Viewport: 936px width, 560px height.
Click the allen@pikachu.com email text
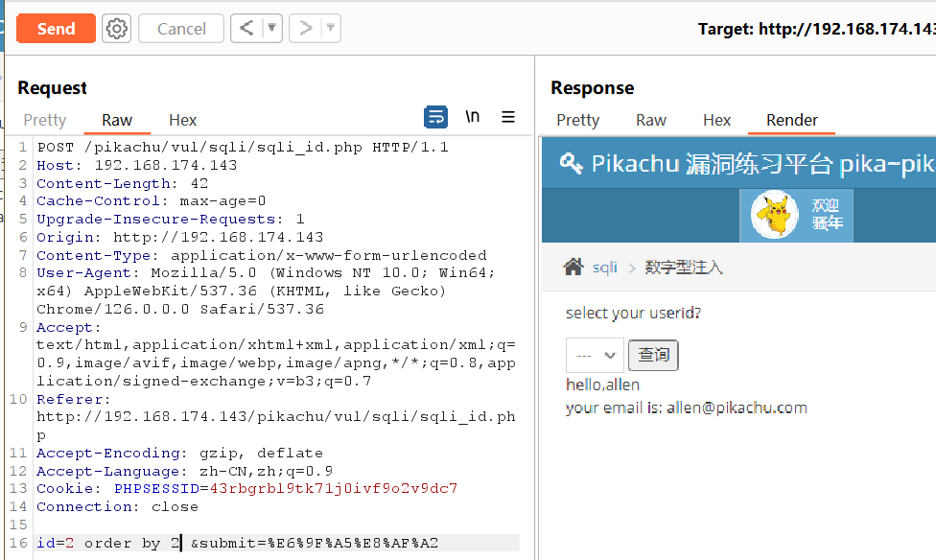pos(737,408)
